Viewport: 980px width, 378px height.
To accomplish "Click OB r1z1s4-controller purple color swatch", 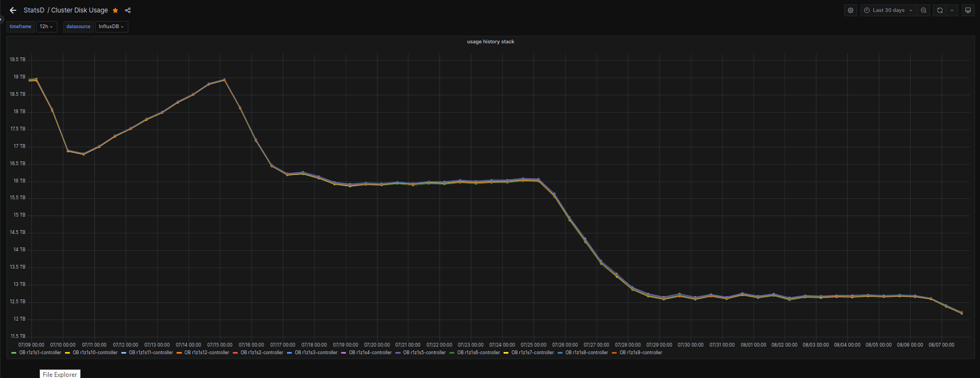I will point(344,353).
